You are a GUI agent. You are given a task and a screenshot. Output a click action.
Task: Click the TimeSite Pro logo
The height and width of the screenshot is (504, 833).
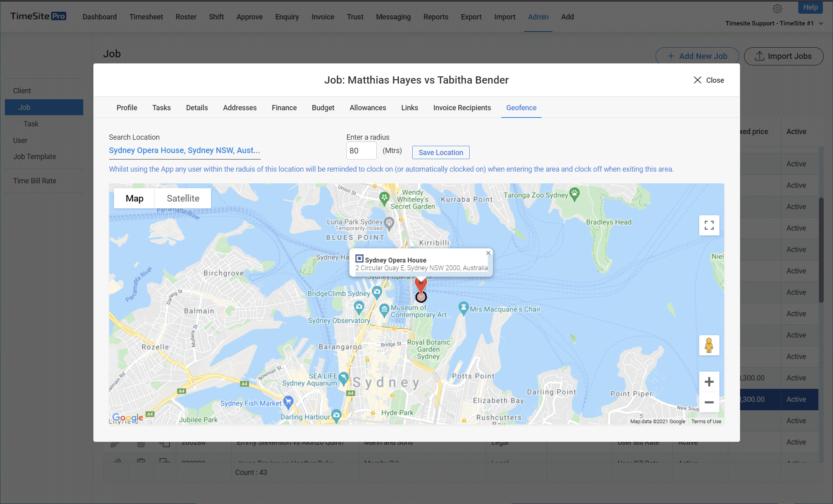tap(38, 16)
